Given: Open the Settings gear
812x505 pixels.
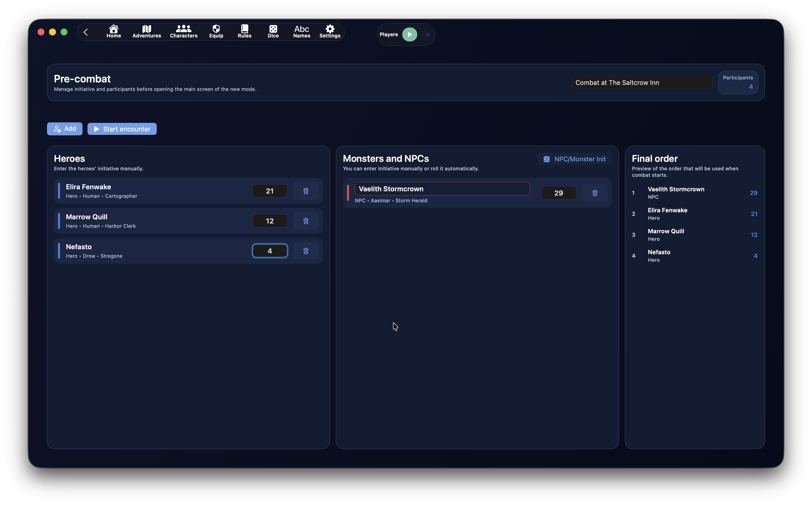Looking at the screenshot, I should pos(329,32).
